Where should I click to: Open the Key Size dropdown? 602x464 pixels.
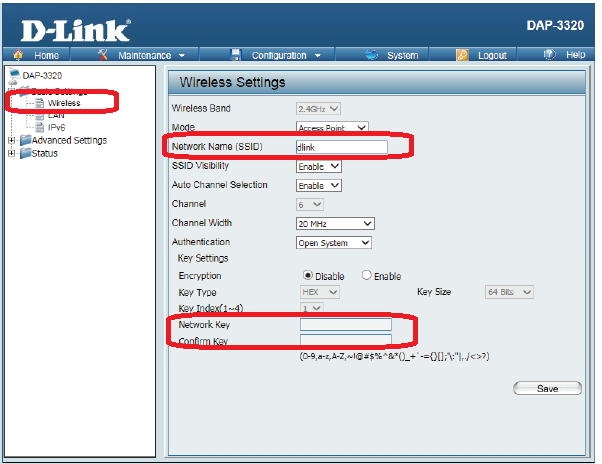pyautogui.click(x=509, y=292)
